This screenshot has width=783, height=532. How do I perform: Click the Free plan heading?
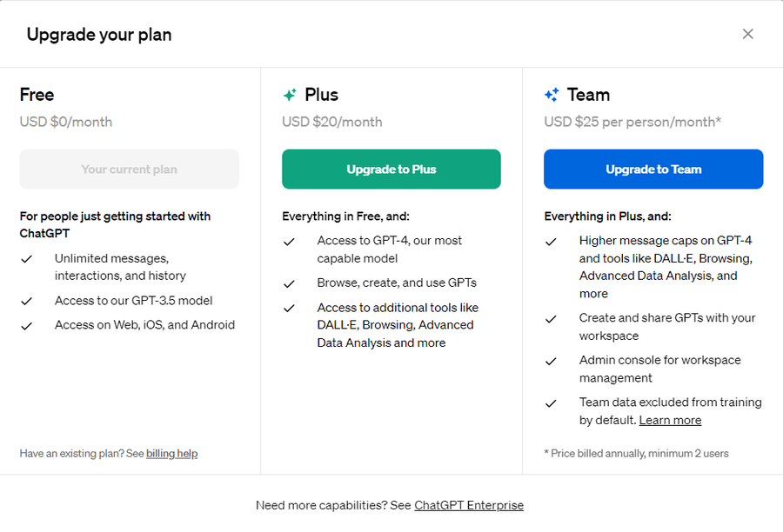tap(37, 94)
